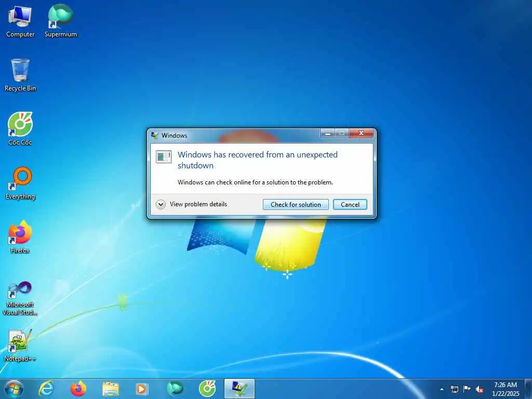The width and height of the screenshot is (532, 399).
Task: Select the Firefox desktop shortcut
Action: [20, 237]
